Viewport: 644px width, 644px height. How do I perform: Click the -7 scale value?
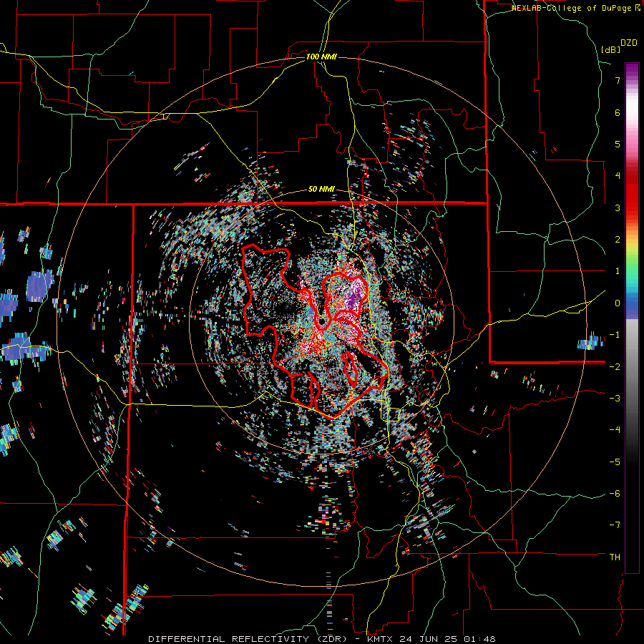pos(615,525)
